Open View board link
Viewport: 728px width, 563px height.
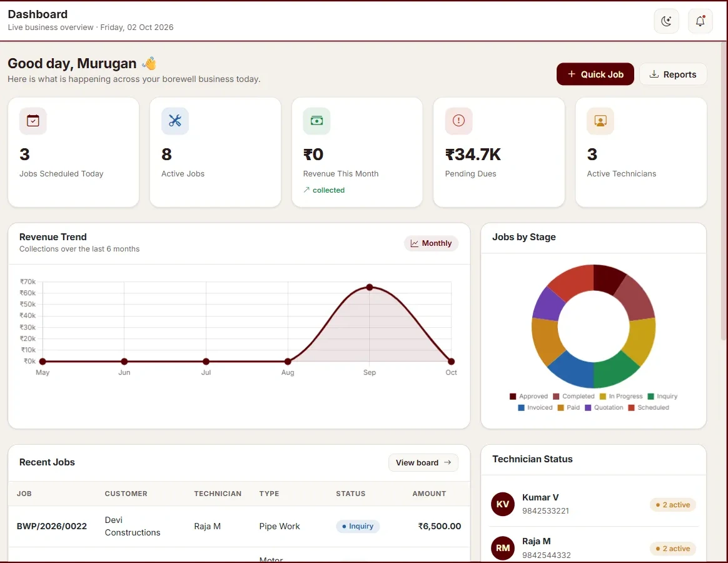coord(423,463)
